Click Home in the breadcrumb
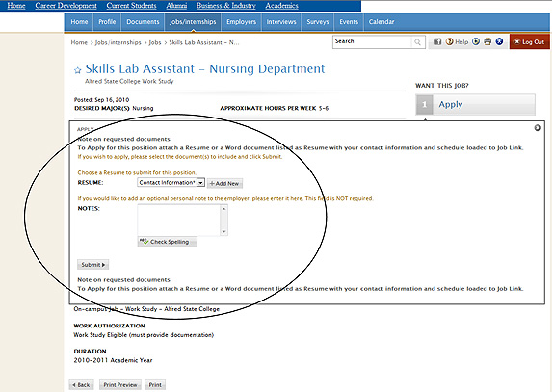This screenshot has height=392, width=552. pos(79,42)
